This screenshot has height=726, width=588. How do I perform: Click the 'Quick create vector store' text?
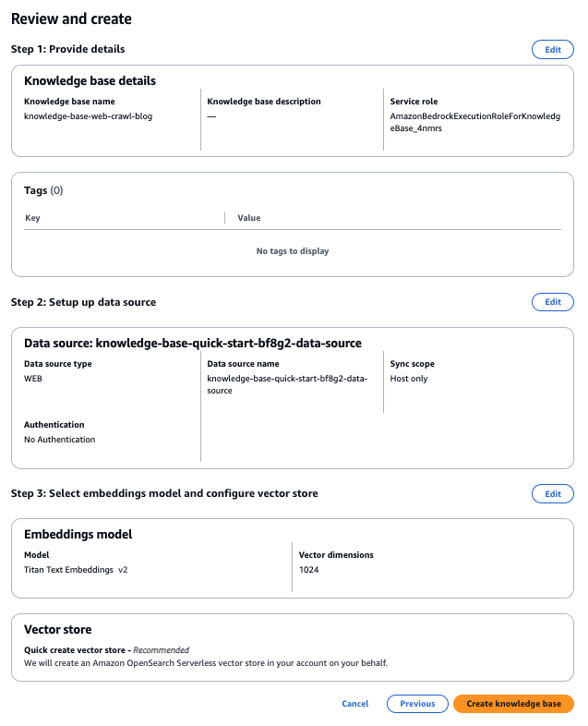[78, 650]
